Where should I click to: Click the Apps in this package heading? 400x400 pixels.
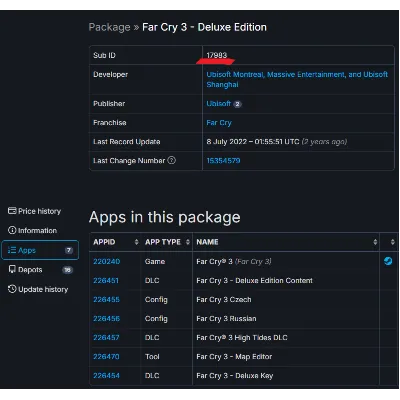click(x=164, y=217)
